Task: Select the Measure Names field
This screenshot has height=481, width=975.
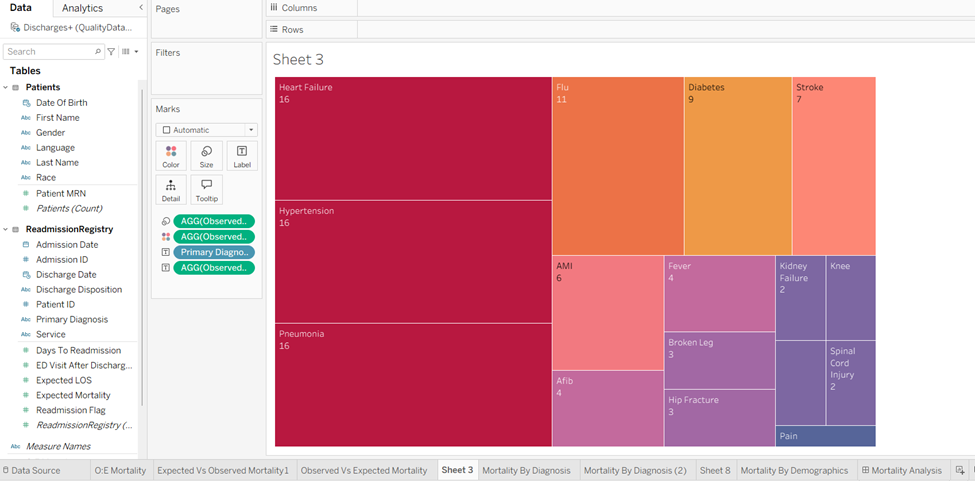Action: click(x=58, y=446)
